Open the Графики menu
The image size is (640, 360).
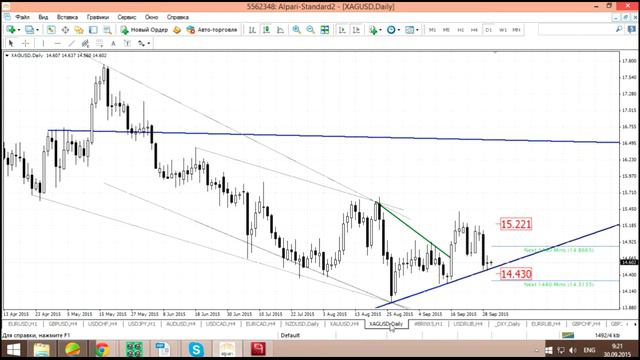pos(98,17)
